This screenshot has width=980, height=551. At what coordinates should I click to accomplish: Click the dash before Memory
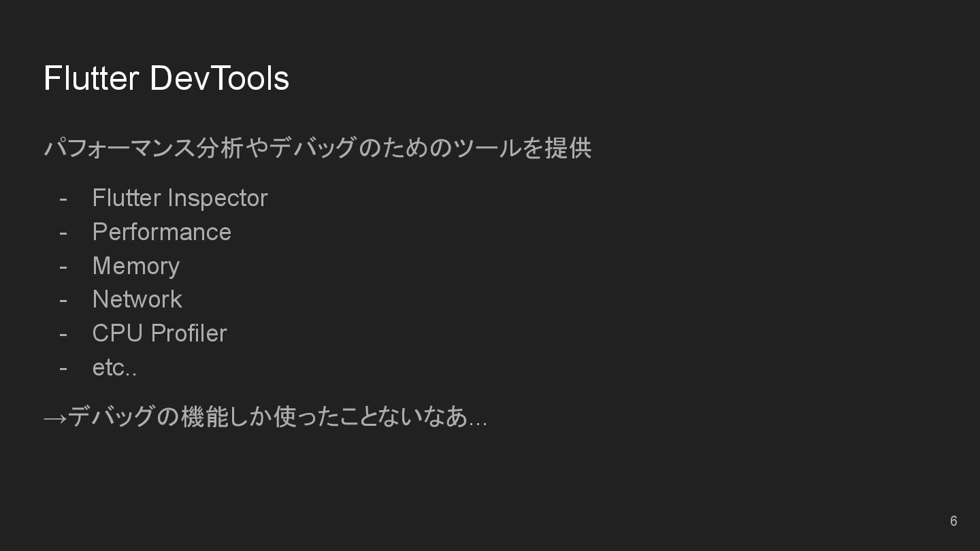click(x=63, y=267)
